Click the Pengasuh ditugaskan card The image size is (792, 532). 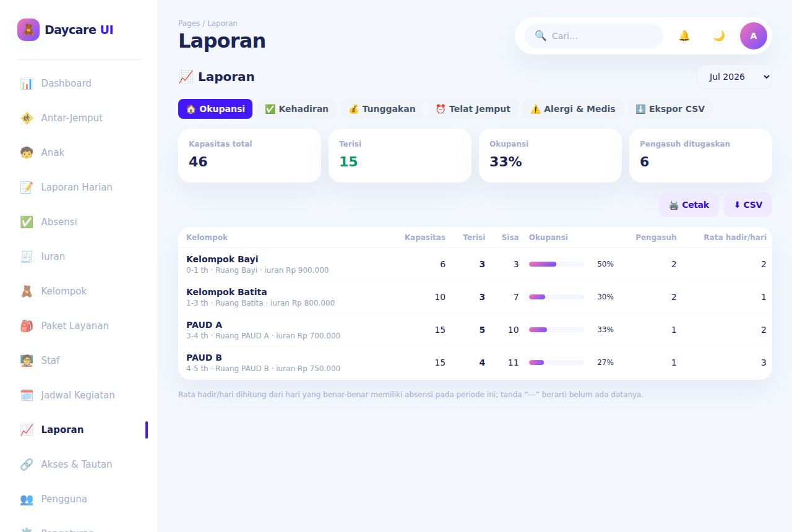[x=700, y=155]
